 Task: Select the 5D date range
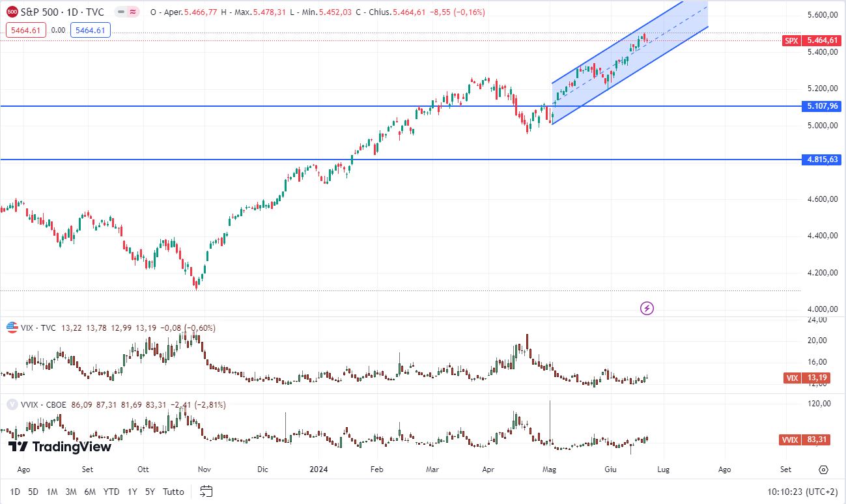tap(33, 492)
